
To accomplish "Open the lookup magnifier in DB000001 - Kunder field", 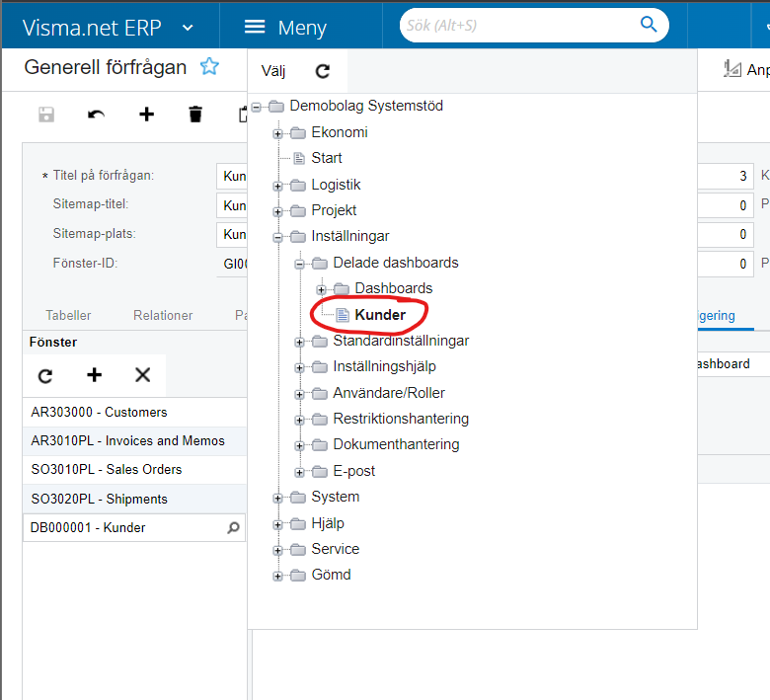I will point(233,527).
